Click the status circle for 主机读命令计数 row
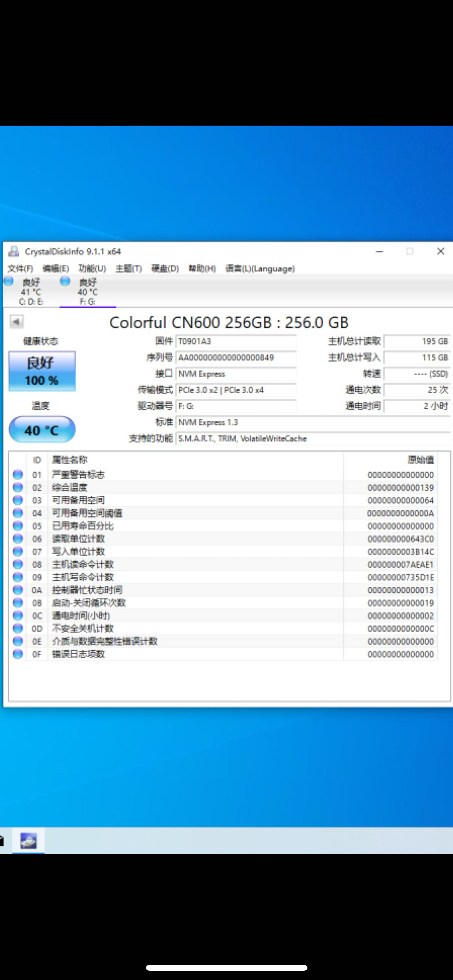 [x=18, y=564]
